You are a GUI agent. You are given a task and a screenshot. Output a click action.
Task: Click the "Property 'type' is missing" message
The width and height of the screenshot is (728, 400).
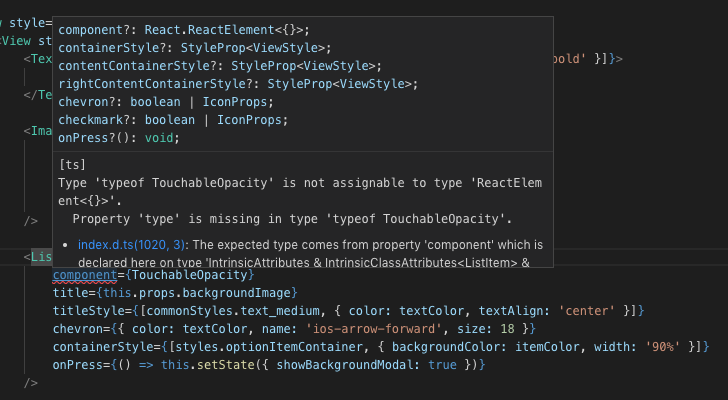[292, 219]
